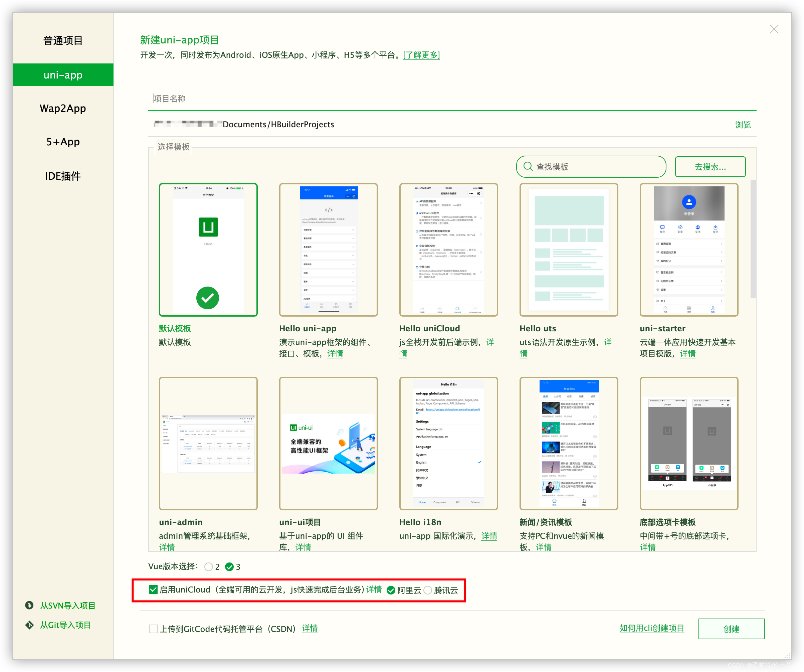The height and width of the screenshot is (672, 804).
Task: Click the Git import diamond icon
Action: click(x=29, y=625)
